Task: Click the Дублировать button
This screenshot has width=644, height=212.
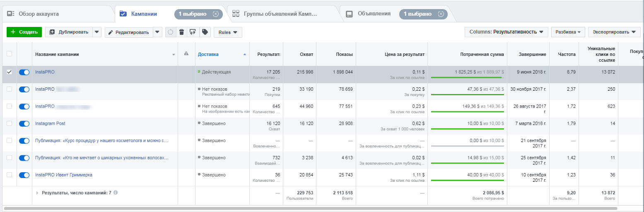Action: point(68,32)
